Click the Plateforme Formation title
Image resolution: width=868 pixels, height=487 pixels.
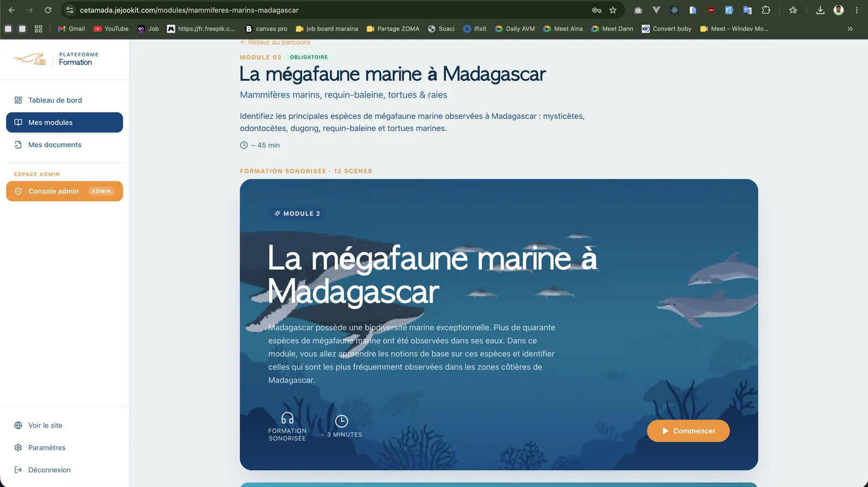79,59
